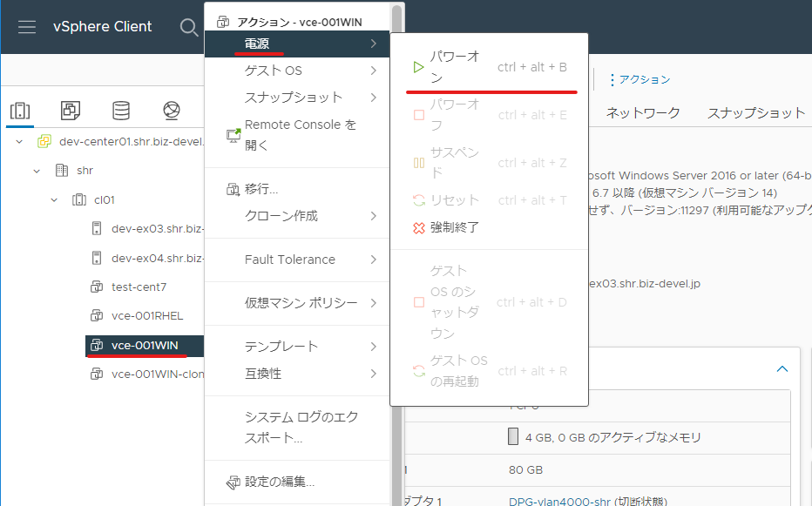Open the Fault Tolerance submenu
Image resolution: width=812 pixels, height=506 pixels.
point(297,260)
